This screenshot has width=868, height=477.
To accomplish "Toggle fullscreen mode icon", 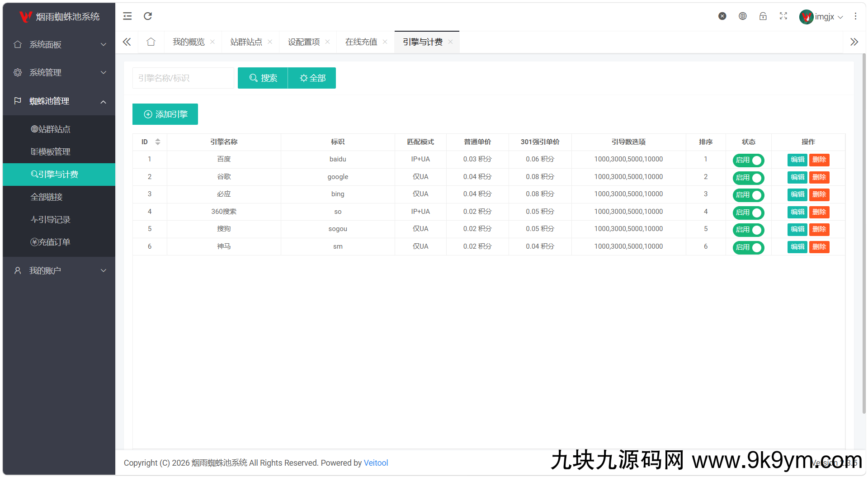I will (x=783, y=16).
